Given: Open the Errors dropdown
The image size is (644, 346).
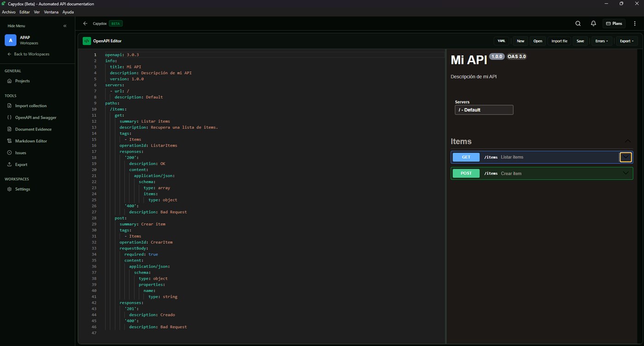Looking at the screenshot, I should click(601, 41).
